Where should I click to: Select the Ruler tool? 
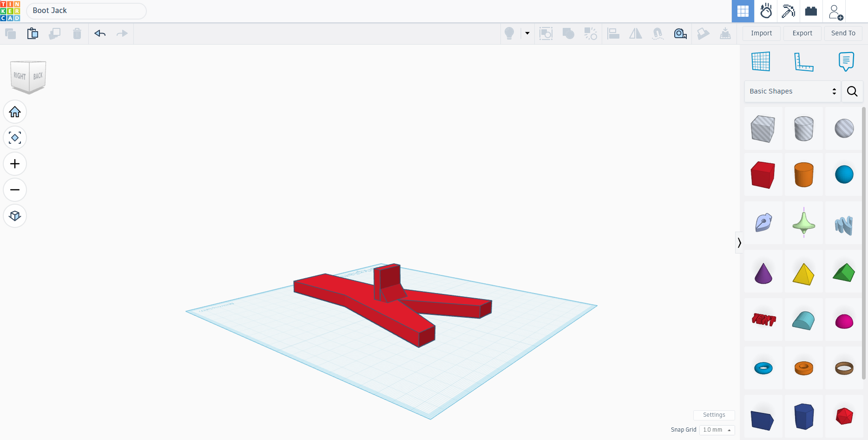point(804,61)
